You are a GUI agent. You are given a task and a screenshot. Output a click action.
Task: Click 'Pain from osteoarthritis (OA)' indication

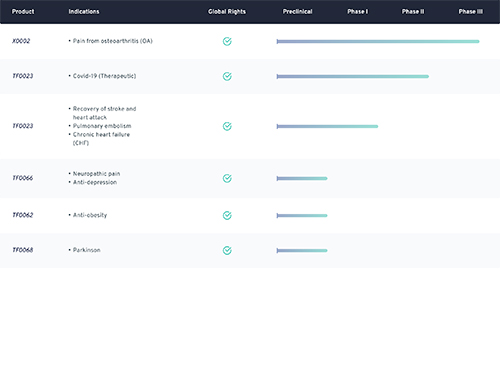coord(113,41)
